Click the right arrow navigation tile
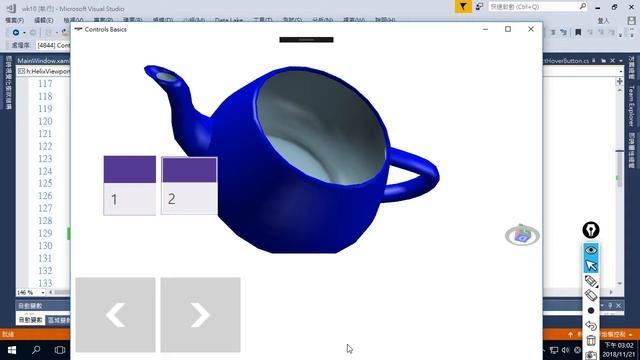Image resolution: width=640 pixels, height=360 pixels. [200, 315]
